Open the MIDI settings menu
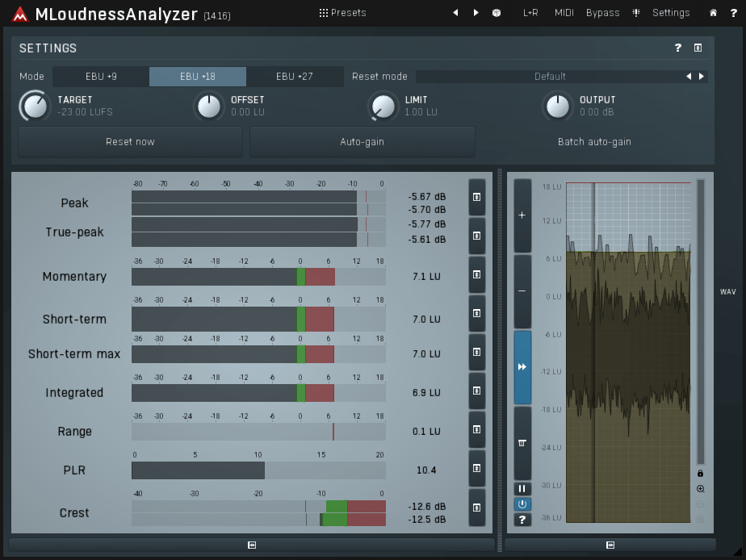 (564, 13)
